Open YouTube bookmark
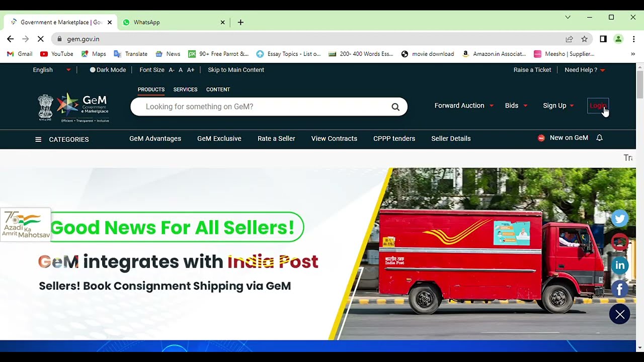The width and height of the screenshot is (644, 362). click(57, 54)
